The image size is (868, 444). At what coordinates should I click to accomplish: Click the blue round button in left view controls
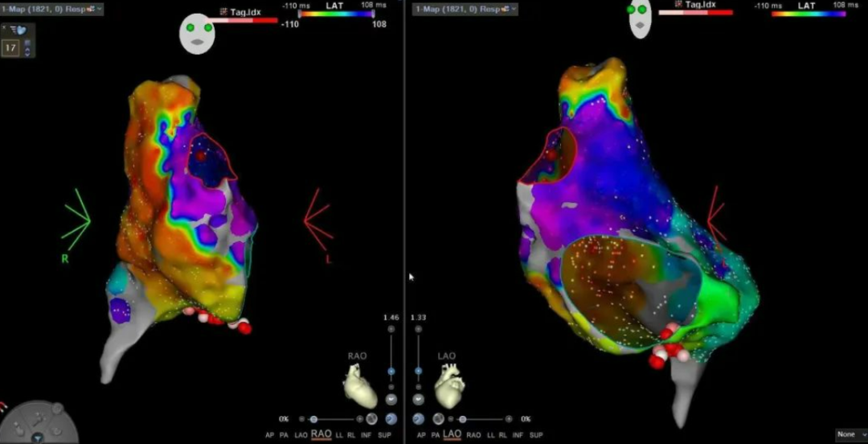tap(391, 419)
